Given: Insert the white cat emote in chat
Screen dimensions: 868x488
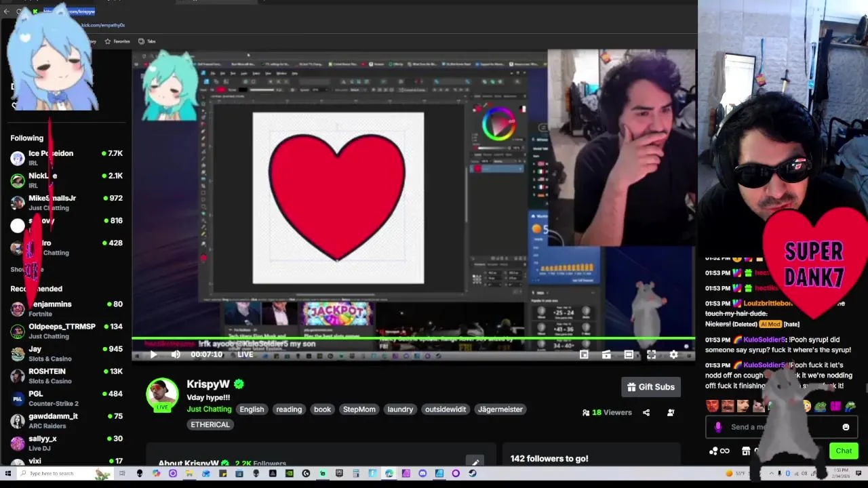Looking at the screenshot, I should 758,406.
